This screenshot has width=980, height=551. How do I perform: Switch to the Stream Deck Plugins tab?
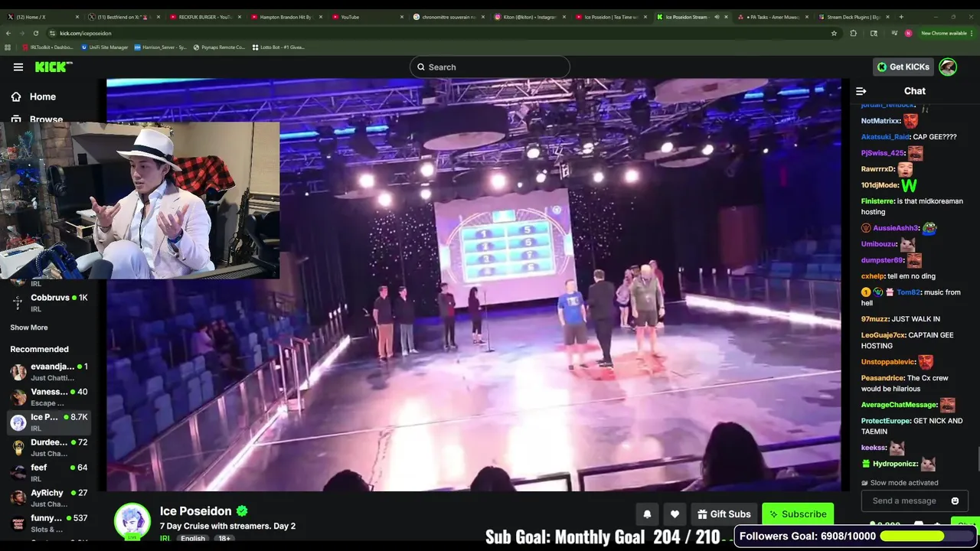pyautogui.click(x=854, y=17)
